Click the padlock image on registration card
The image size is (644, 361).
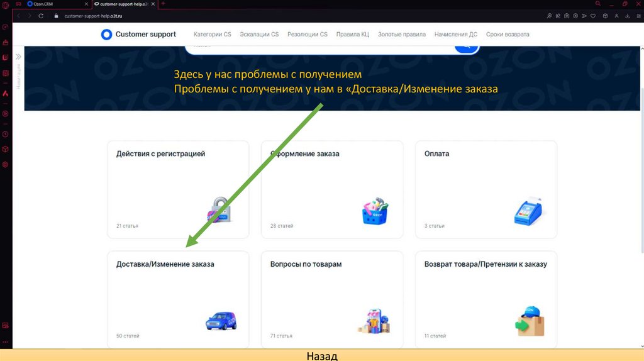pyautogui.click(x=220, y=210)
